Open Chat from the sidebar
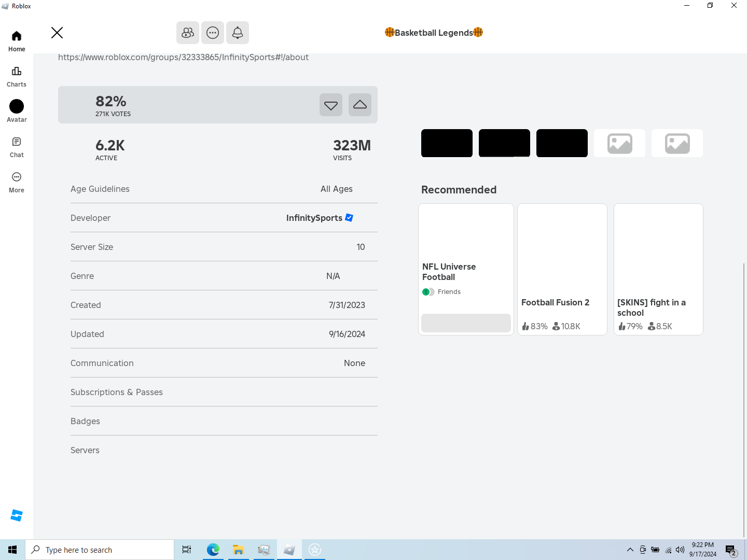 click(17, 147)
